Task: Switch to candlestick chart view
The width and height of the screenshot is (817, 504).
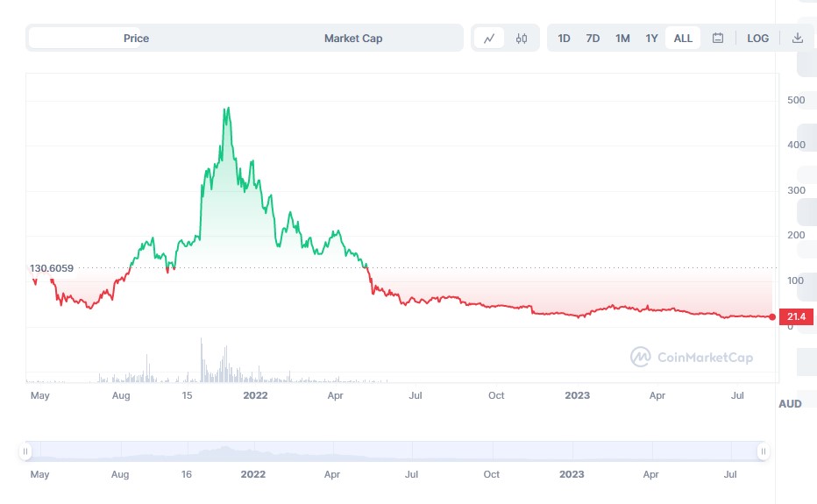Action: click(x=522, y=39)
